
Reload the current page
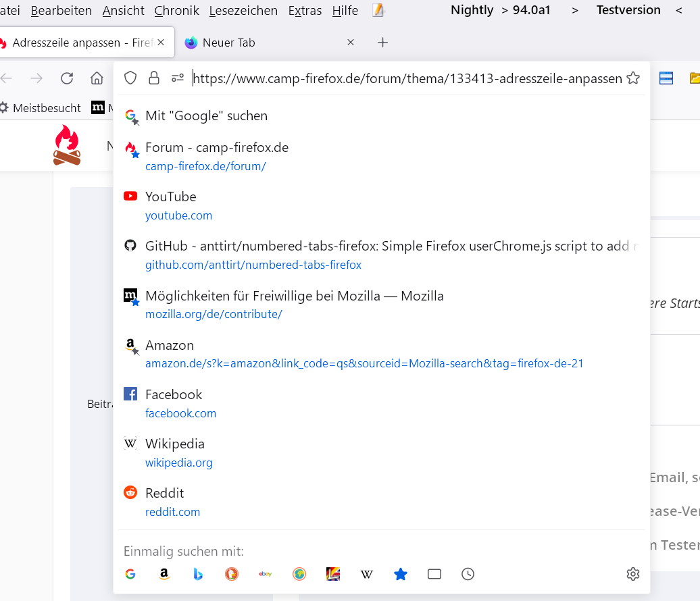coord(67,78)
